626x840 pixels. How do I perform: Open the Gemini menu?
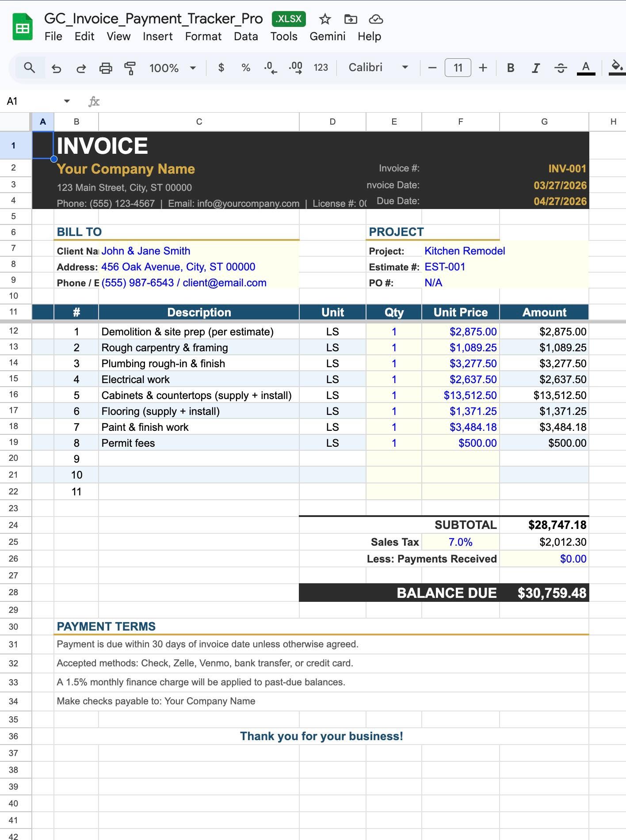(x=328, y=37)
